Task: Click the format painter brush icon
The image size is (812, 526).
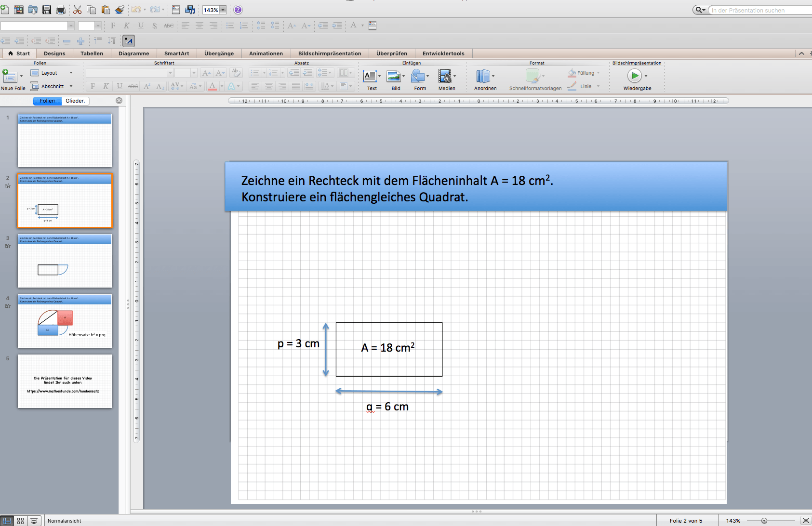Action: point(120,10)
